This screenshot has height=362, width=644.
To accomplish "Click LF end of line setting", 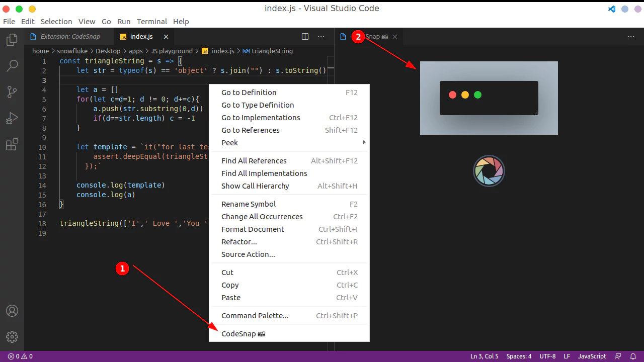I will (x=567, y=356).
